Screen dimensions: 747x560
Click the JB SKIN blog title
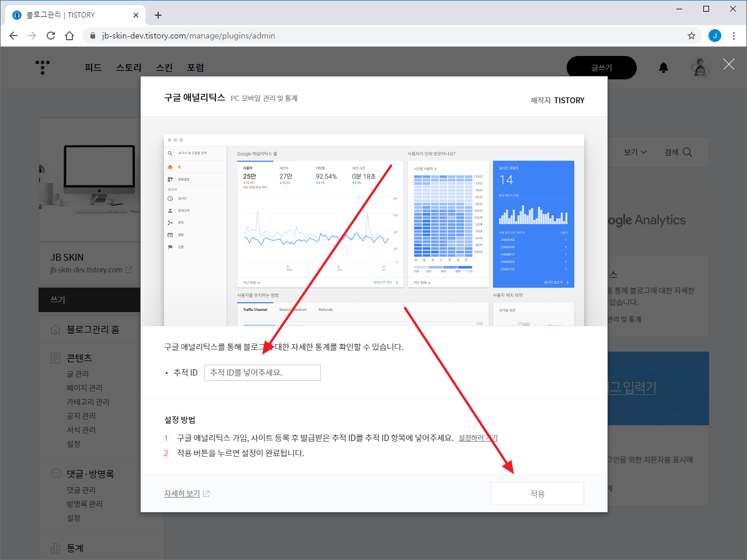pos(67,257)
